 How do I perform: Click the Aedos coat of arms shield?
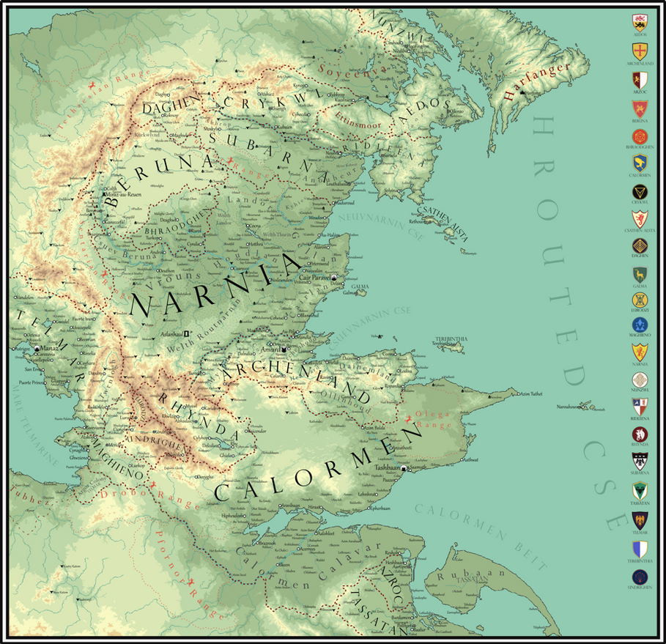point(640,22)
